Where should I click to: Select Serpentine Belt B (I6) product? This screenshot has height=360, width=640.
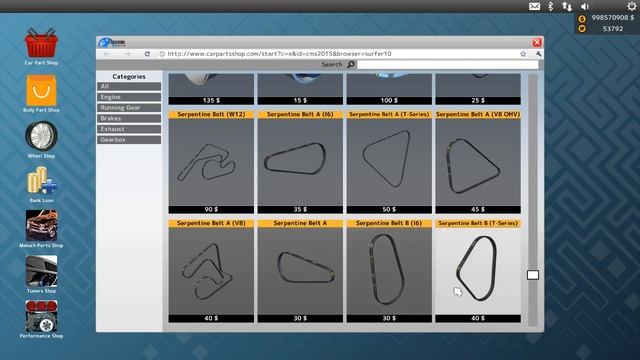point(389,271)
